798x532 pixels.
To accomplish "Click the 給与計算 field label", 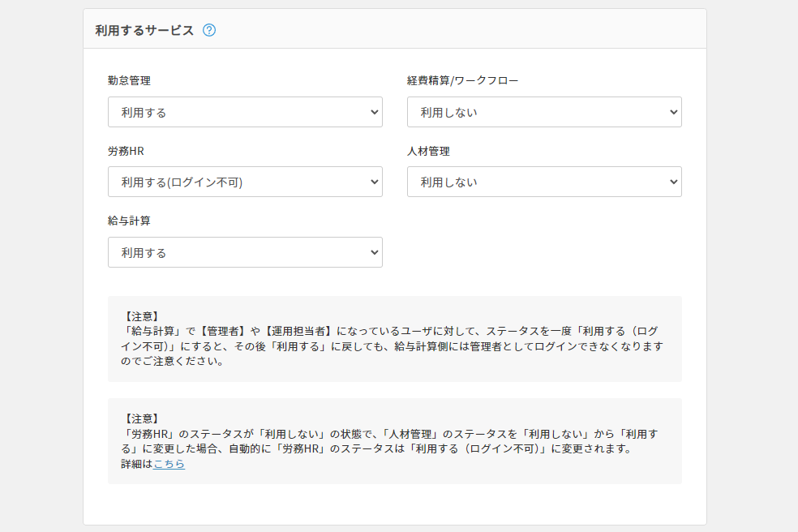I will pos(129,221).
